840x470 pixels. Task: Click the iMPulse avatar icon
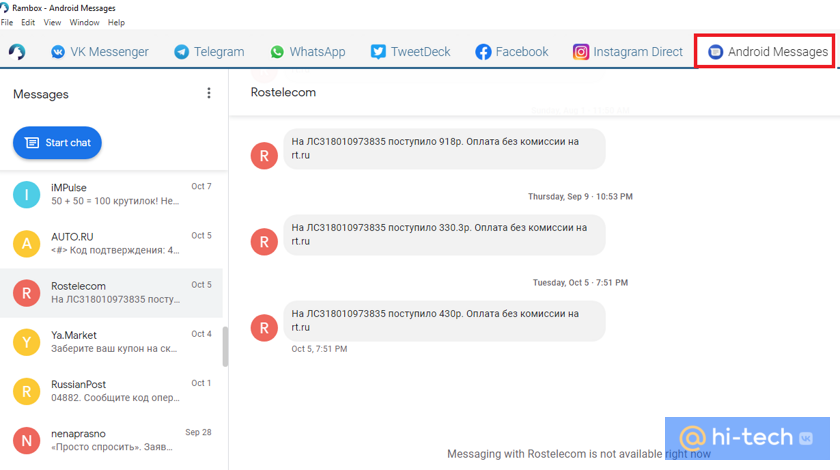pyautogui.click(x=26, y=195)
